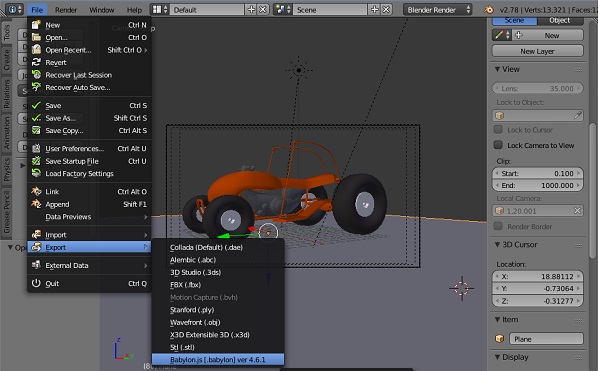Screen dimensions: 598x371
Task: Select the Scene toggle button
Action: (514, 21)
